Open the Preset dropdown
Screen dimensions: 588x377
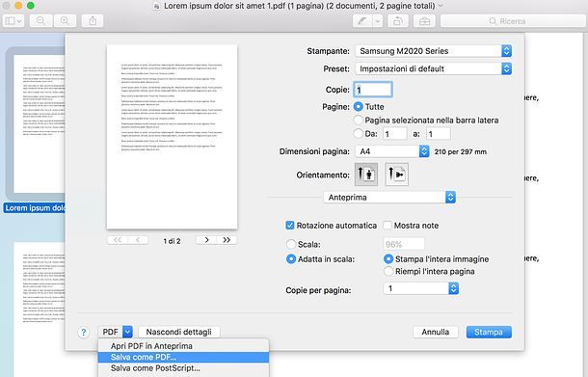click(x=433, y=68)
